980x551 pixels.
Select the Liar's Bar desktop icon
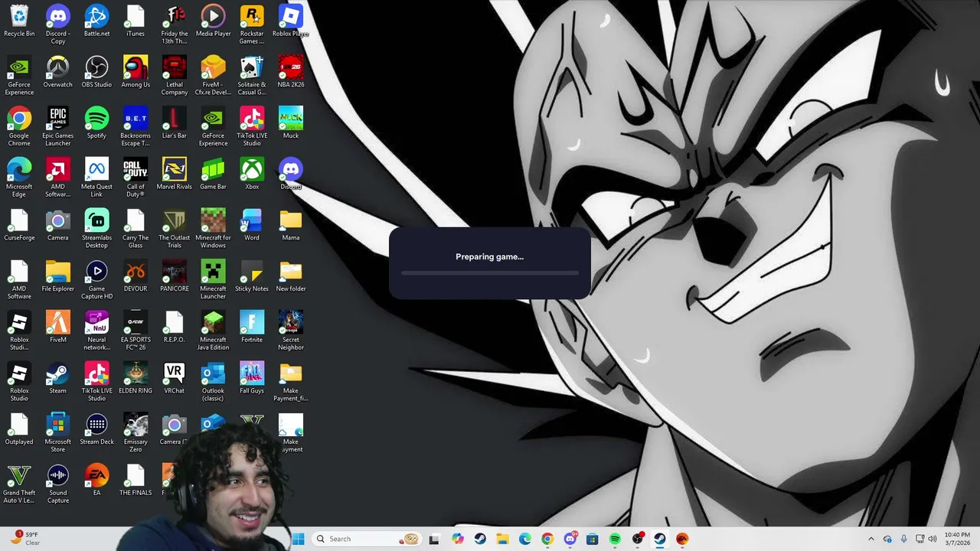[175, 123]
